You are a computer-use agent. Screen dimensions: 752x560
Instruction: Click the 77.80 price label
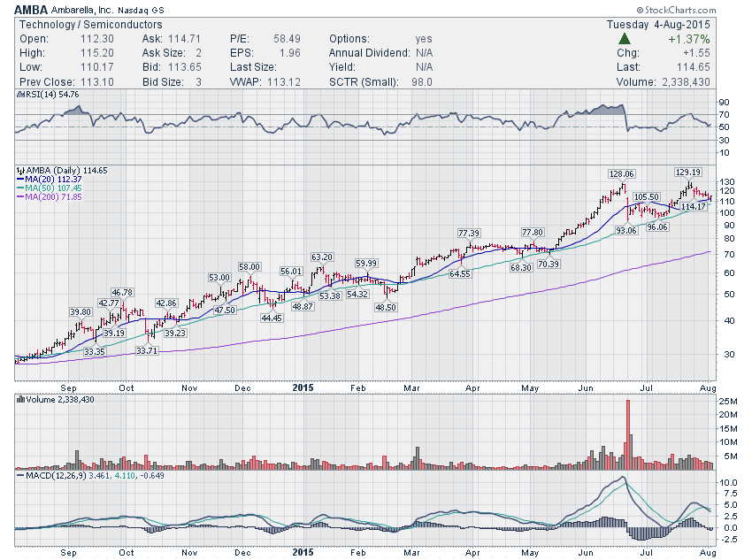533,233
